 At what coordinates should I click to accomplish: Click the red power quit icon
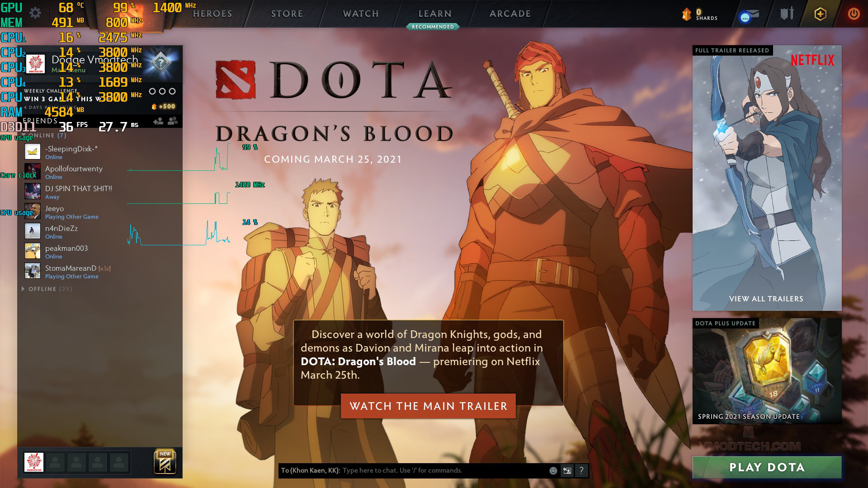click(x=854, y=14)
